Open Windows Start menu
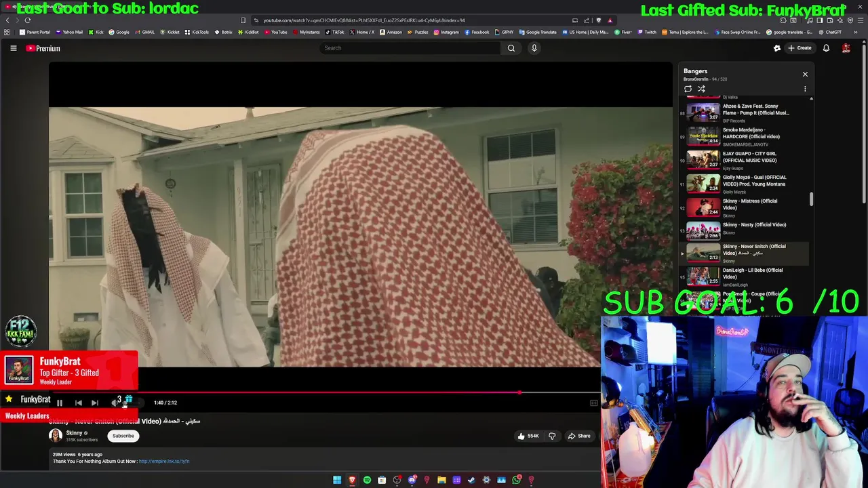This screenshot has height=488, width=868. (337, 480)
